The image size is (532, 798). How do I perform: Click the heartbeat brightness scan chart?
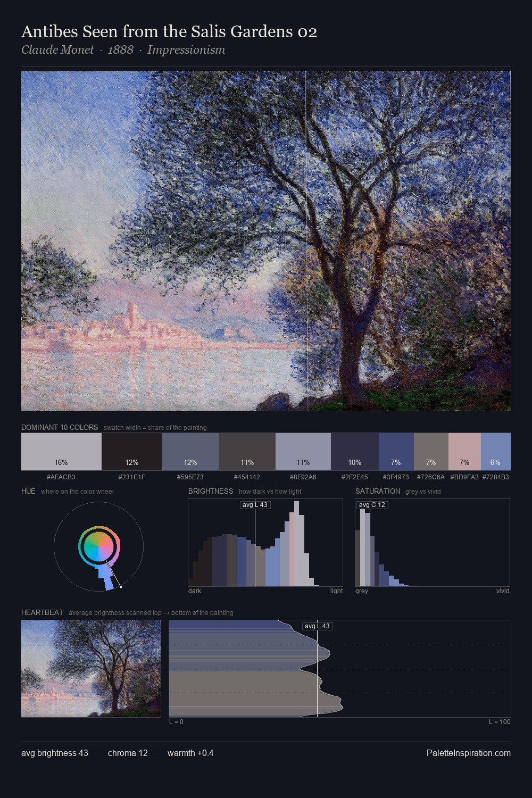340,669
